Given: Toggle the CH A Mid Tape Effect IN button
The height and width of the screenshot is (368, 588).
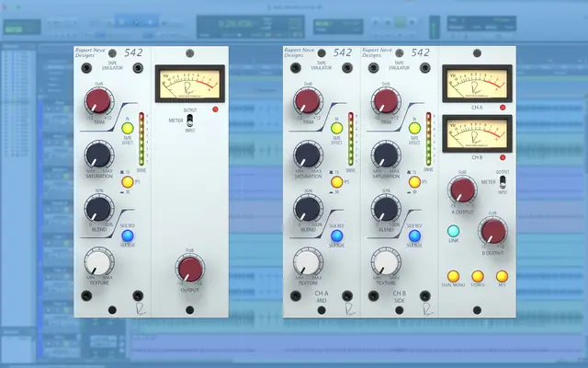Looking at the screenshot, I should pos(337,129).
